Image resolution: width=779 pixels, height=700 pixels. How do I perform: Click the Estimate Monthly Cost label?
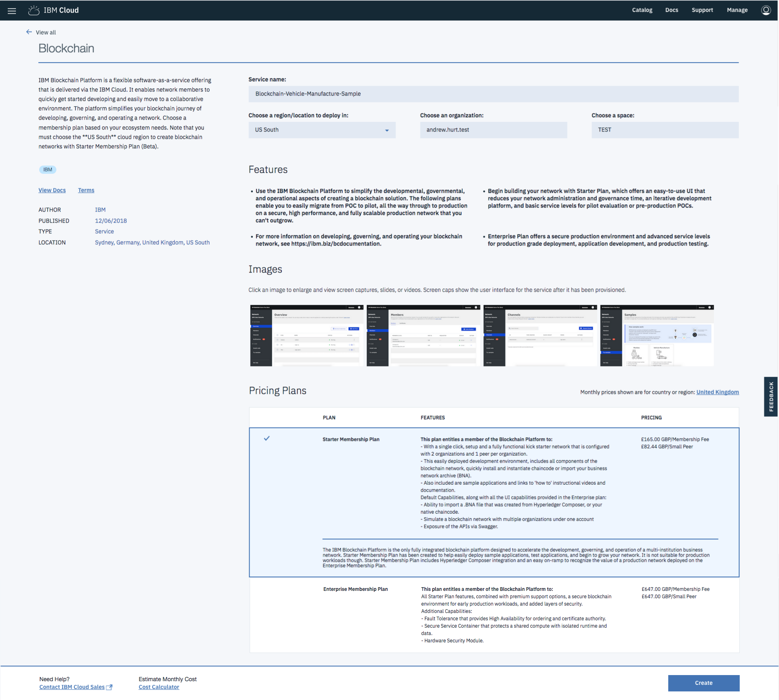click(x=167, y=679)
